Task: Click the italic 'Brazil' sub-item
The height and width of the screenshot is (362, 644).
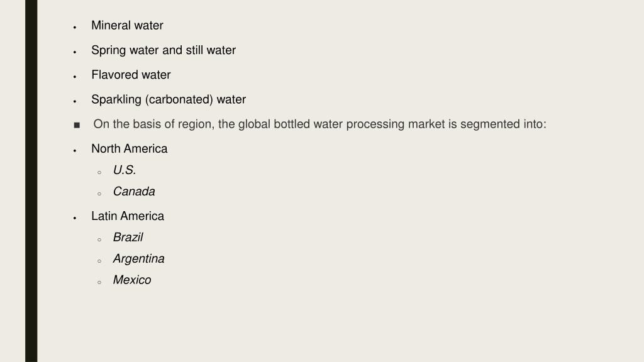Action: point(128,237)
